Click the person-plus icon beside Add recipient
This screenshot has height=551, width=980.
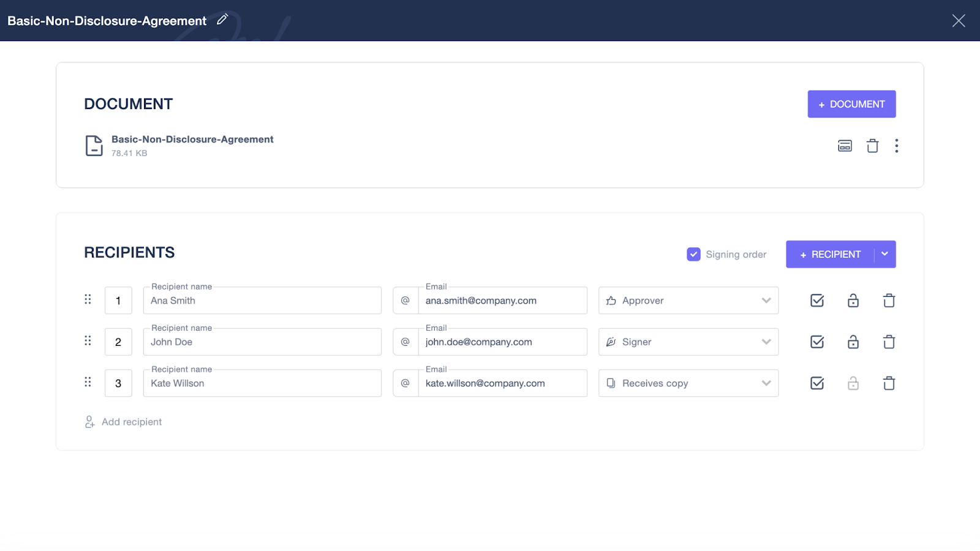(89, 421)
